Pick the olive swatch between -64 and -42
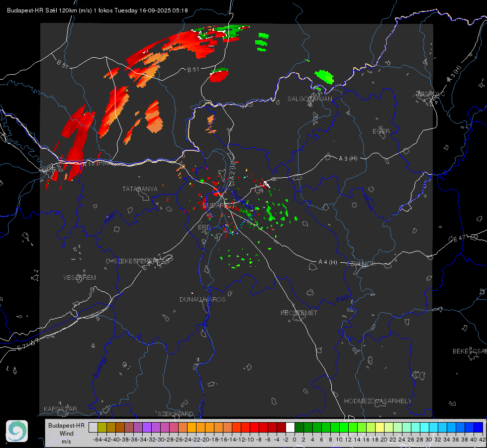 click(x=102, y=427)
